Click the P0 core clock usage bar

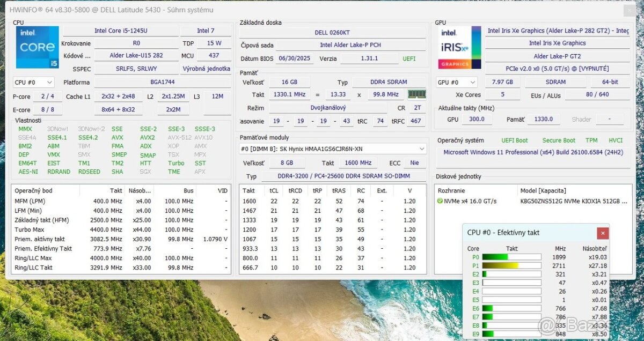click(511, 257)
